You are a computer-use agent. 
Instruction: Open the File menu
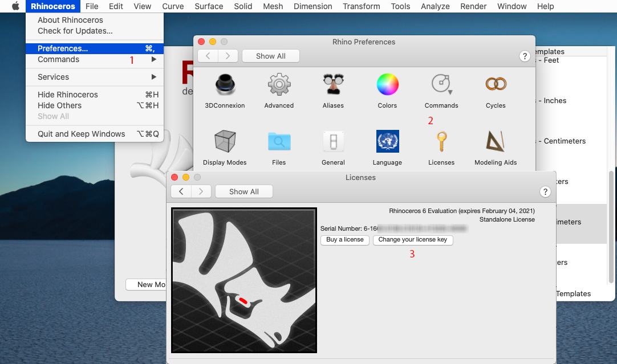(92, 6)
